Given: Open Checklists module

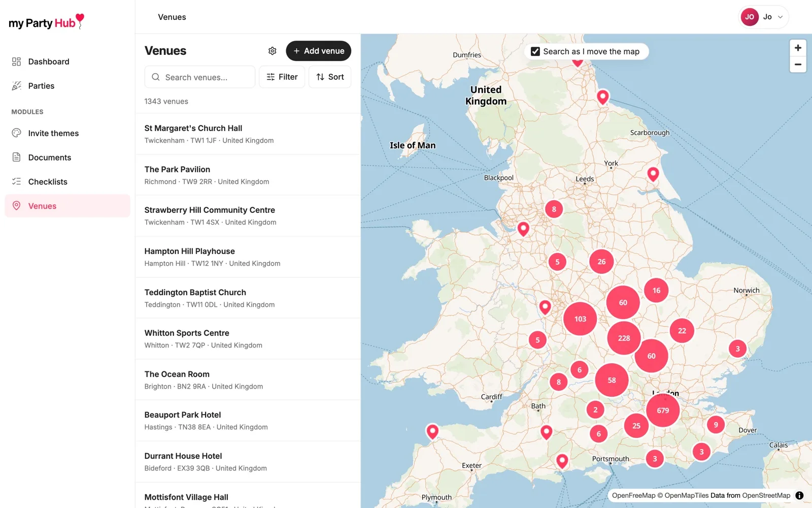Looking at the screenshot, I should click(x=67, y=182).
